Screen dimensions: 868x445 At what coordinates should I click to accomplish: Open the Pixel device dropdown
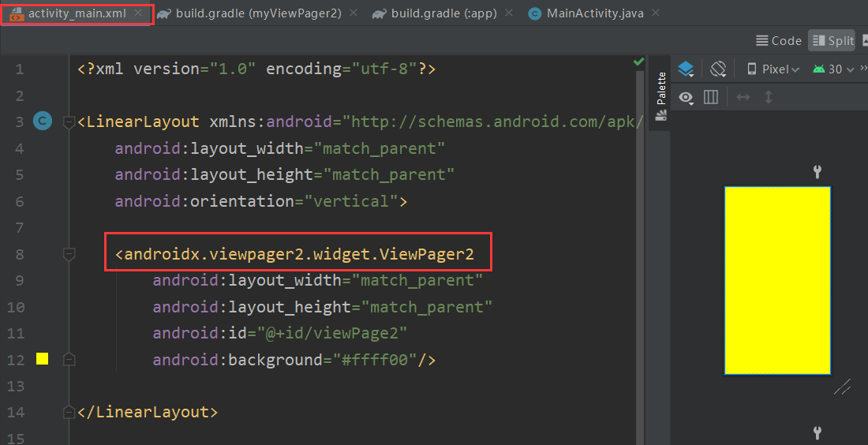[x=773, y=69]
